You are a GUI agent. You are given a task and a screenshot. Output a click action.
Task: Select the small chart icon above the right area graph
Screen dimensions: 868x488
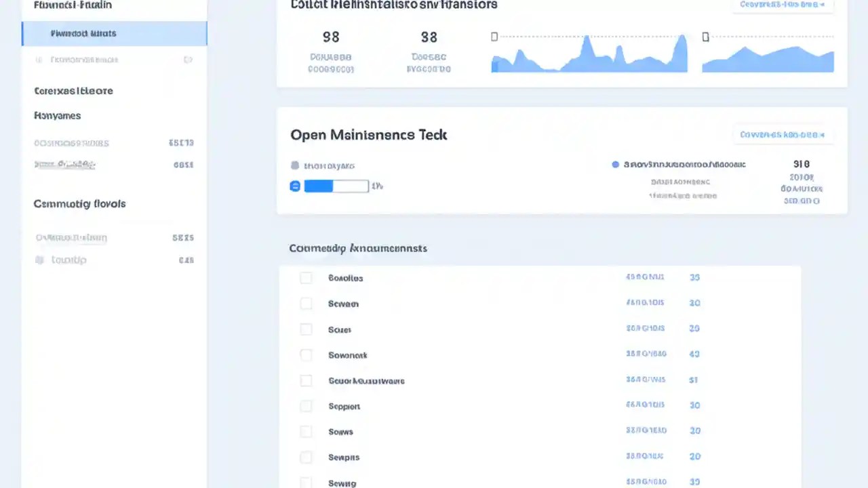(705, 37)
